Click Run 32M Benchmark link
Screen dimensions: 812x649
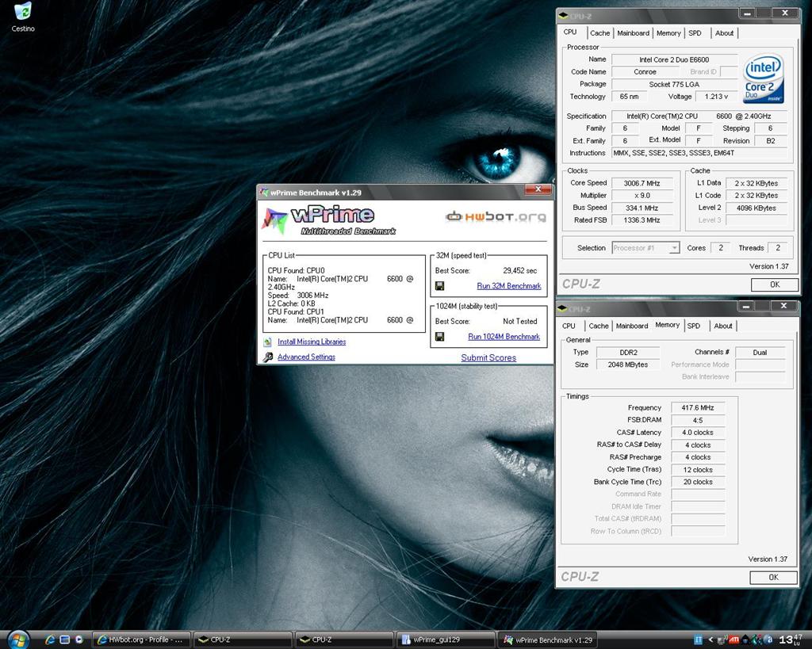(508, 286)
